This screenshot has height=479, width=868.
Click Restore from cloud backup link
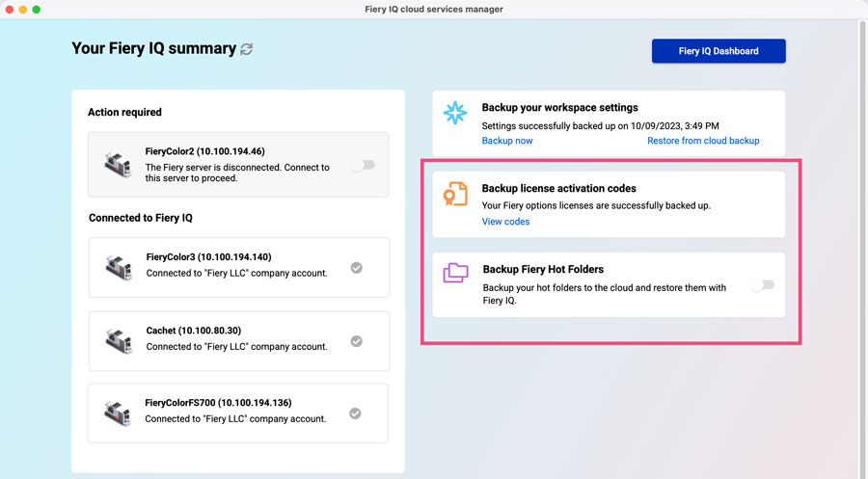point(703,141)
